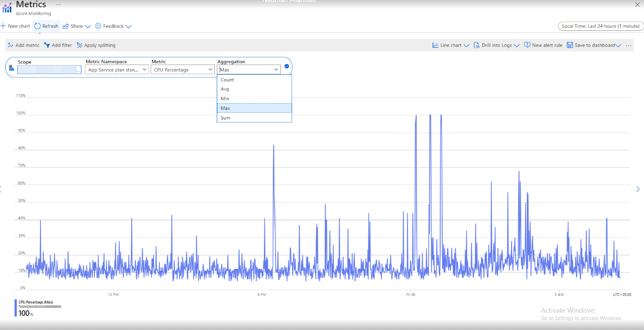Click Add filter
The image size is (644, 330).
(x=58, y=45)
